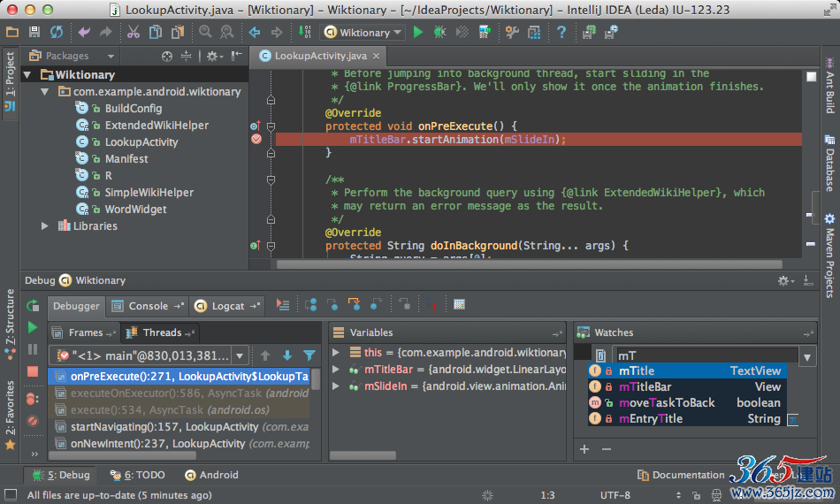Image resolution: width=840 pixels, height=504 pixels.
Task: Open View Breakpoints icon in debug sidebar
Action: point(33,399)
